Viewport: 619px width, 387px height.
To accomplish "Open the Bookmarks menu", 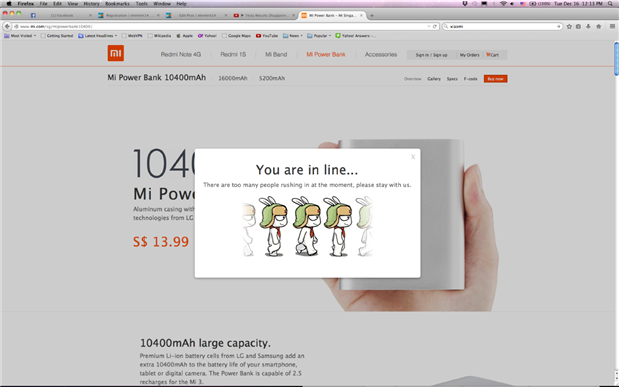I will [117, 4].
